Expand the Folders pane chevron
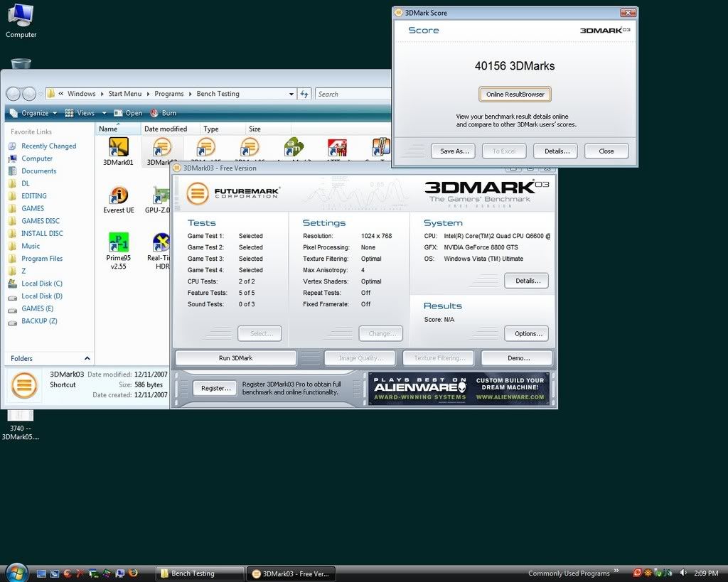Screen dimensions: 728x582 [x=87, y=358]
